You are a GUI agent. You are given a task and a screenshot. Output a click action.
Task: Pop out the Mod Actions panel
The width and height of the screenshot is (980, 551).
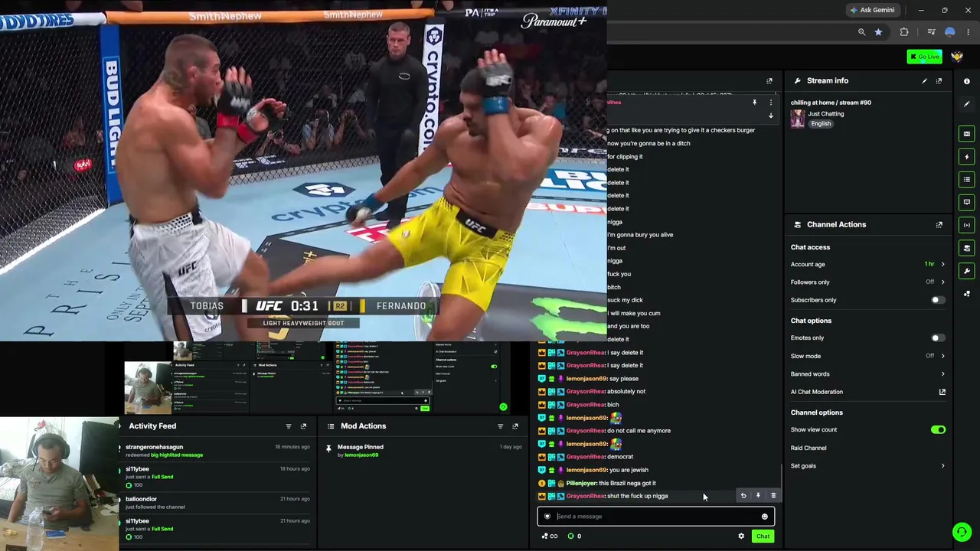click(x=515, y=426)
